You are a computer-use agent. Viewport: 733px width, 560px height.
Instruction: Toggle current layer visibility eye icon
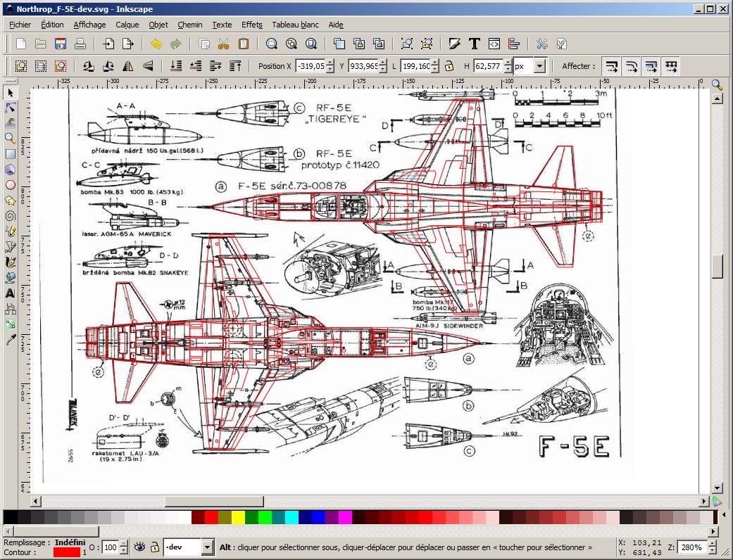[139, 547]
